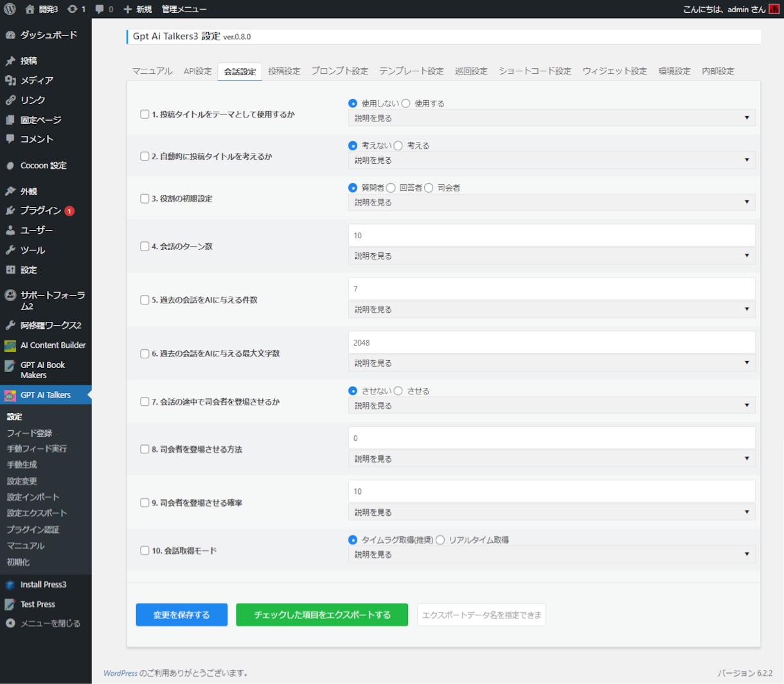Click the 最大文字数 field showing 2048

551,342
